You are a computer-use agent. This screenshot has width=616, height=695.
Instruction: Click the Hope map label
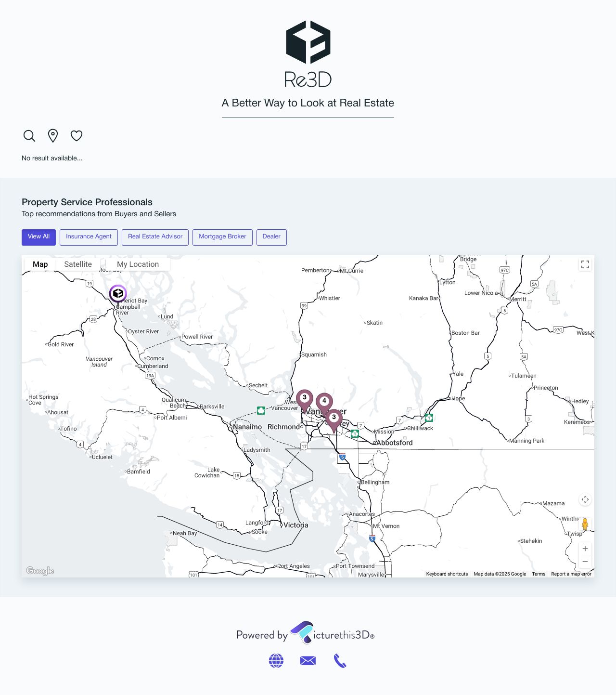click(x=458, y=398)
